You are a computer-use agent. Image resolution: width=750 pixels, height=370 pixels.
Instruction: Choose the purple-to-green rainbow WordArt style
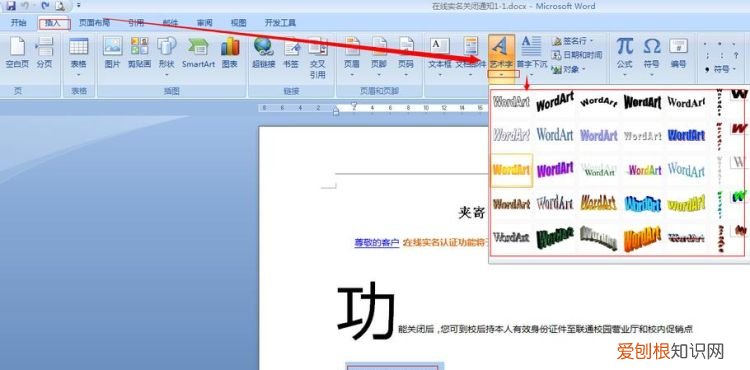(644, 170)
